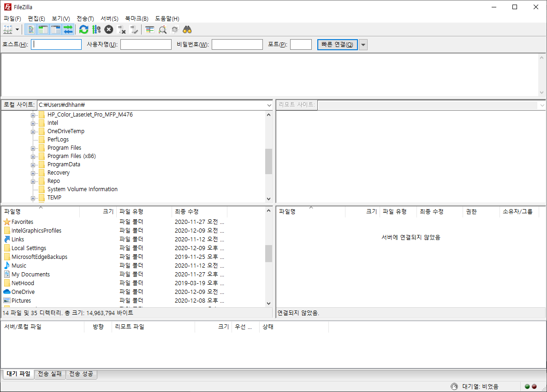Screen dimensions: 547x392
Task: Expand the HP_Color_LaserJet_Pro_MFP_M476 folder
Action: point(33,115)
